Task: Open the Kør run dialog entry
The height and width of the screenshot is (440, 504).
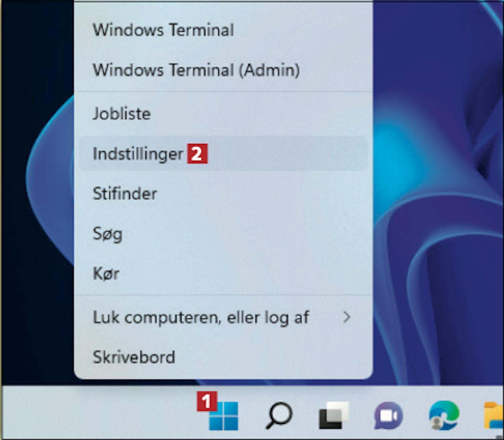Action: pyautogui.click(x=223, y=274)
